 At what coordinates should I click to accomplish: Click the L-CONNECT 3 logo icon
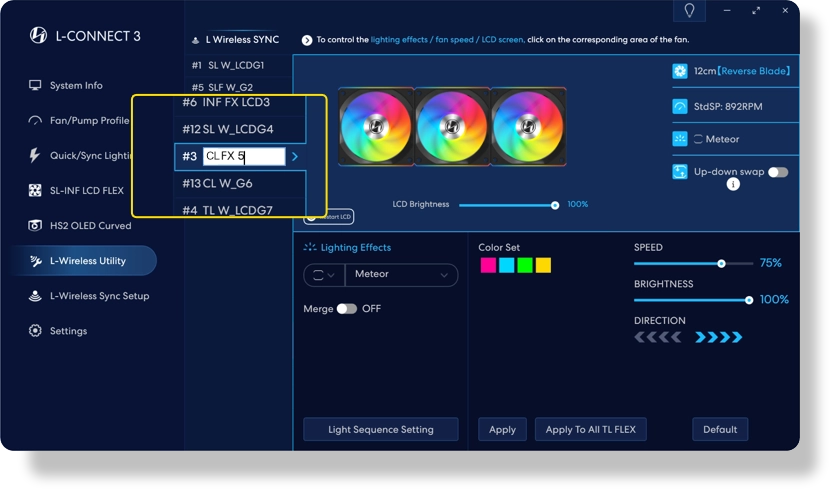[38, 36]
